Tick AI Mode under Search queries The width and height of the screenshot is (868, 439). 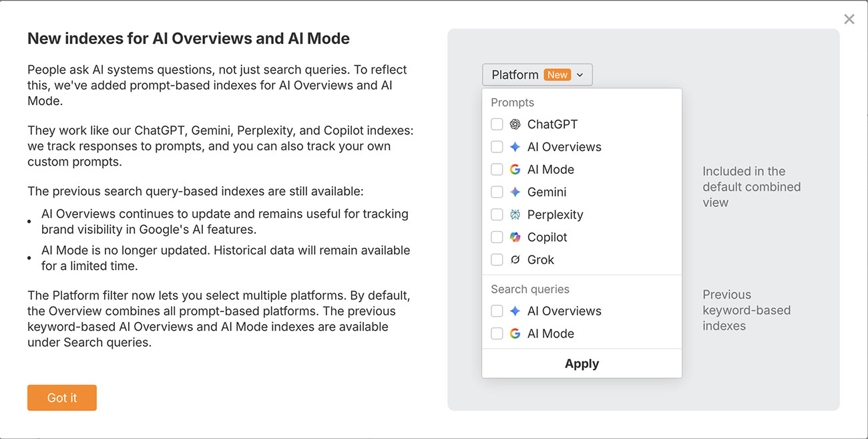point(497,333)
